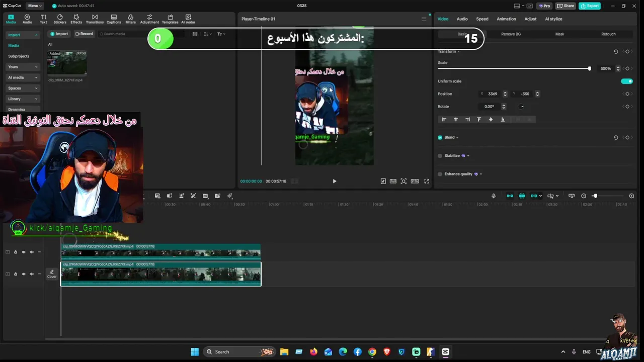Image resolution: width=644 pixels, height=362 pixels.
Task: Click the Scale slider handle
Action: pyautogui.click(x=589, y=68)
